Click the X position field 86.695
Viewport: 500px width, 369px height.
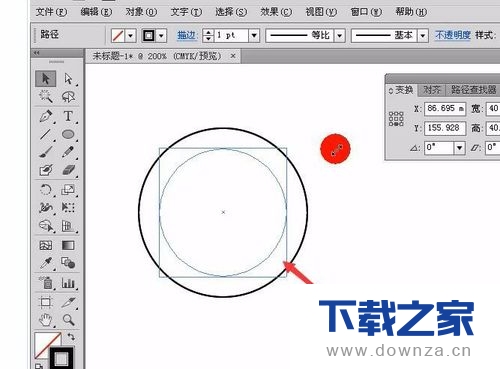pos(445,109)
